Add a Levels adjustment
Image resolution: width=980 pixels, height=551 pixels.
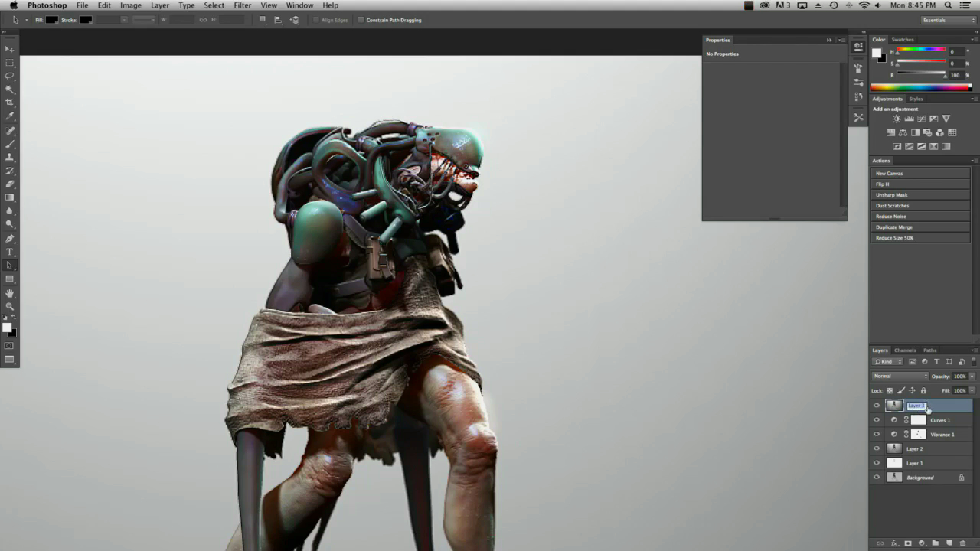(x=909, y=119)
